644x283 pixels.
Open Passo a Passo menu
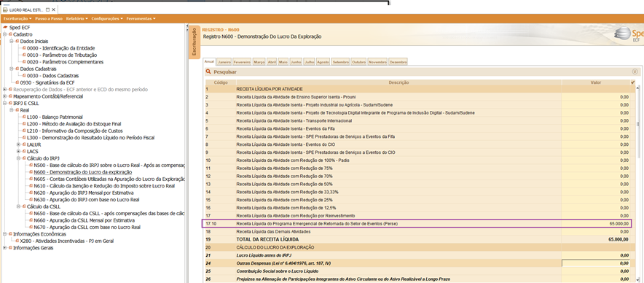click(x=49, y=18)
